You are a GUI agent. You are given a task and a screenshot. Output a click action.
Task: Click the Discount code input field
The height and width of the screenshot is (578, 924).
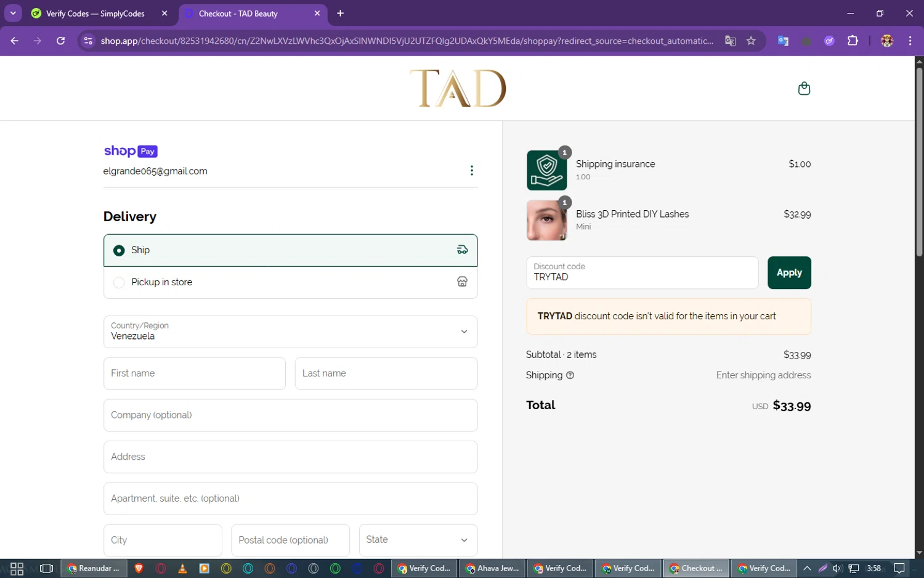click(x=642, y=272)
